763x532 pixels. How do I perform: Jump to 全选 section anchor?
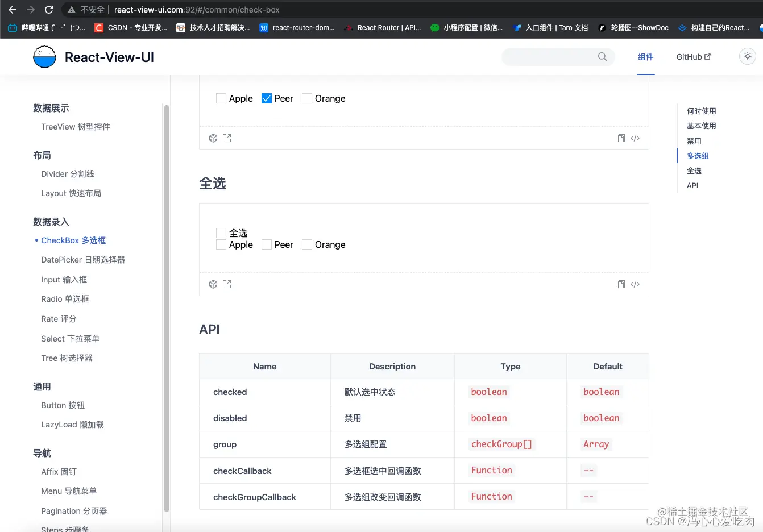click(x=694, y=171)
